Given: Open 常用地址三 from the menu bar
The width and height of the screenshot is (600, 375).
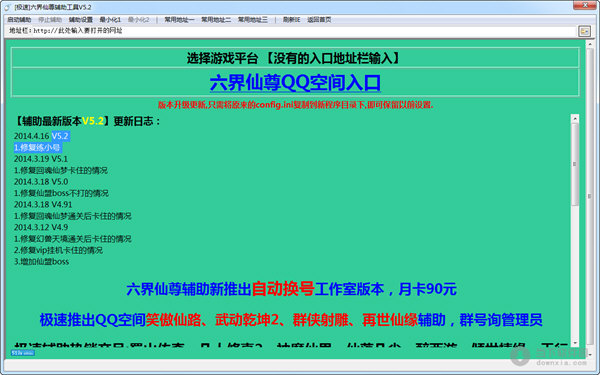Looking at the screenshot, I should coord(253,20).
